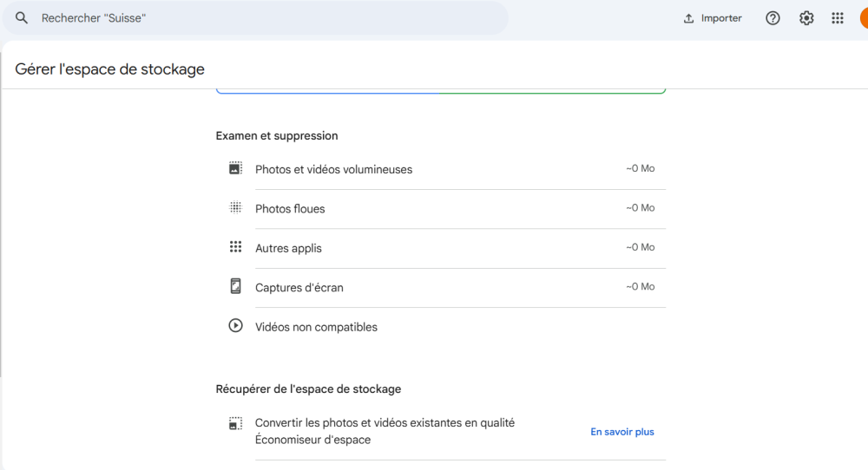Viewport: 868px width, 470px height.
Task: Open the settings gear icon
Action: click(806, 18)
